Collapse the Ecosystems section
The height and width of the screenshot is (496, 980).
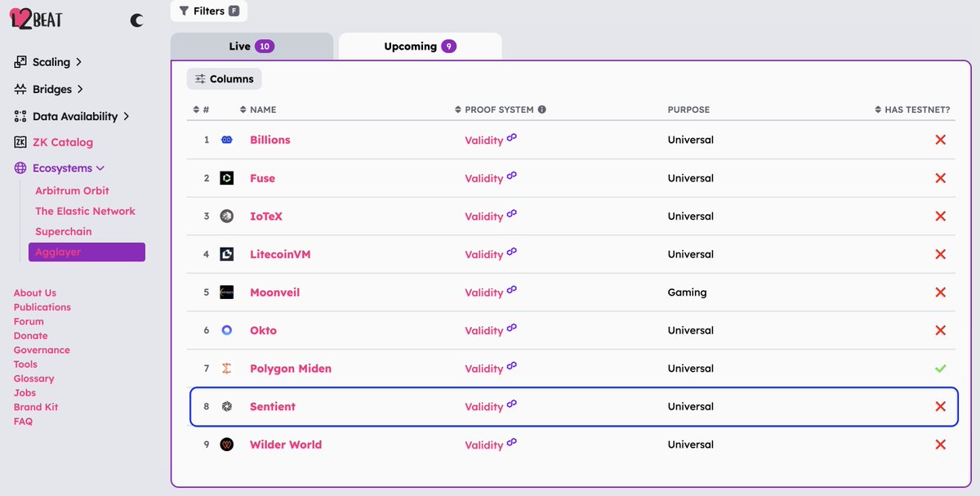[x=100, y=168]
